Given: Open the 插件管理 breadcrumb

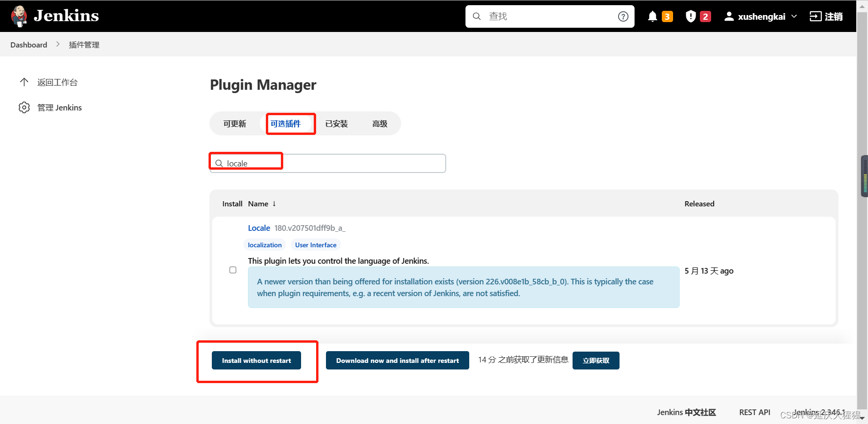Looking at the screenshot, I should (84, 45).
